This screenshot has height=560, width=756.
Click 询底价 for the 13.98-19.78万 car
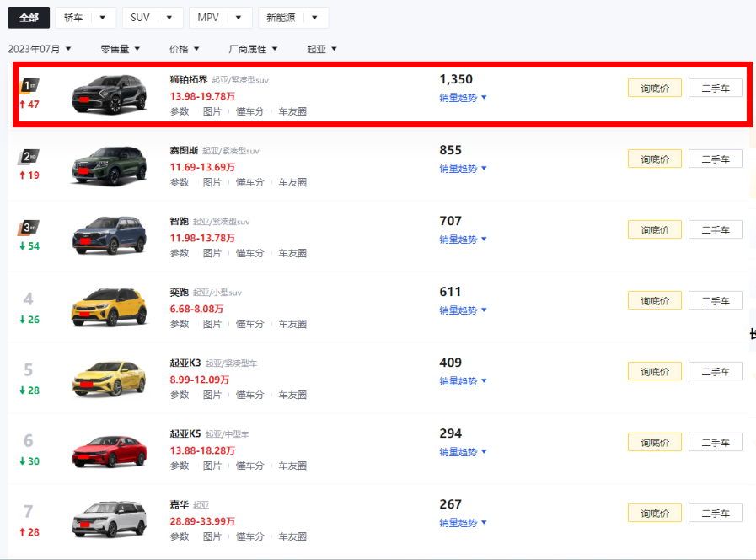pos(655,89)
